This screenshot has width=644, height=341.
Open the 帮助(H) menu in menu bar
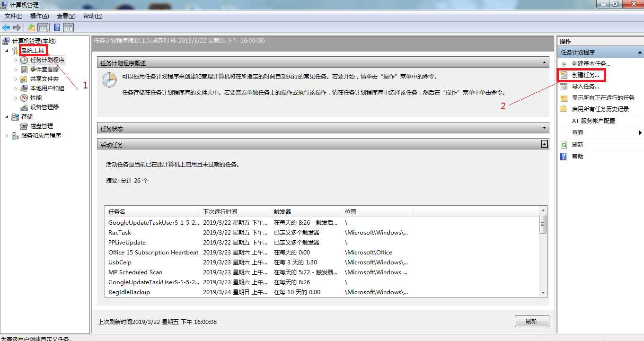point(93,16)
